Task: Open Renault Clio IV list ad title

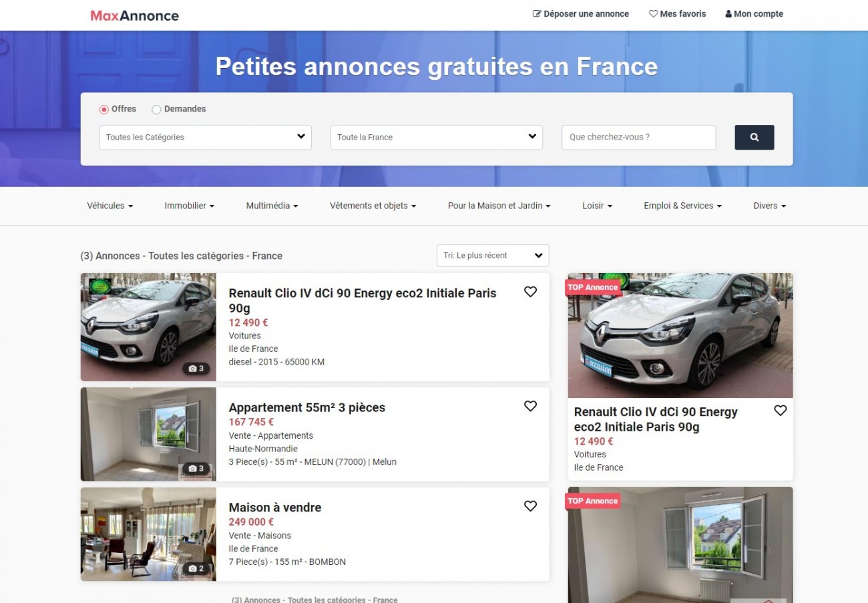Action: tap(363, 300)
